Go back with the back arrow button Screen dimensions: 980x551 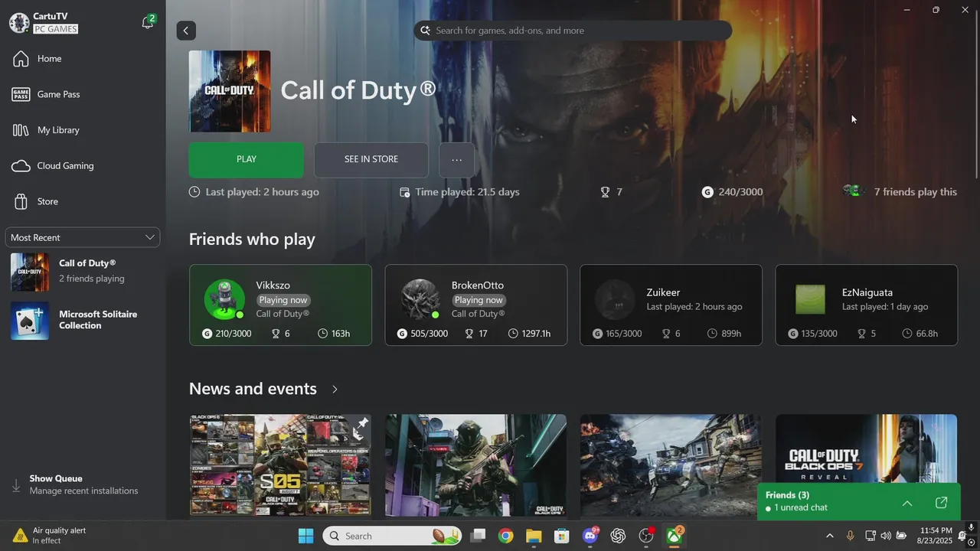[186, 31]
